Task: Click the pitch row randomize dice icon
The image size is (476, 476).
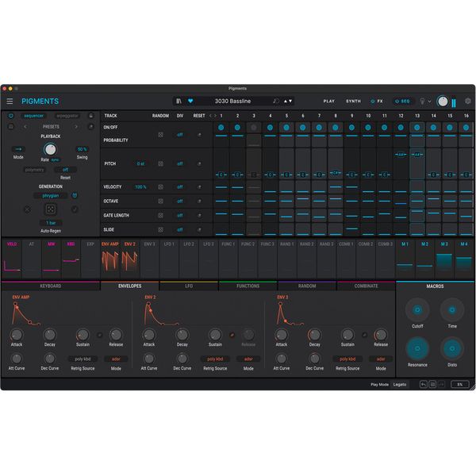Action: [x=160, y=164]
